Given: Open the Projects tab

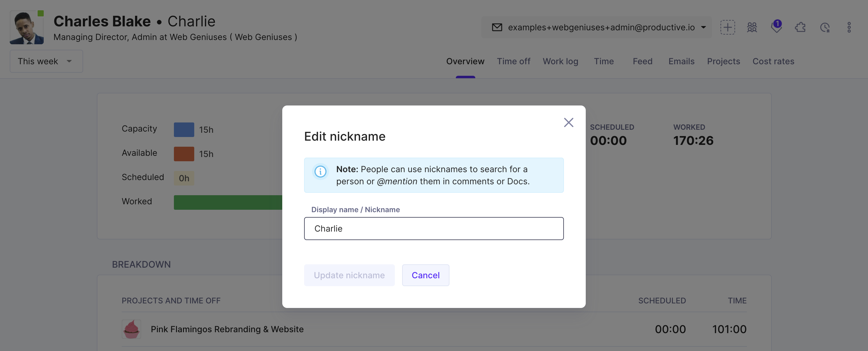Looking at the screenshot, I should coord(724,61).
